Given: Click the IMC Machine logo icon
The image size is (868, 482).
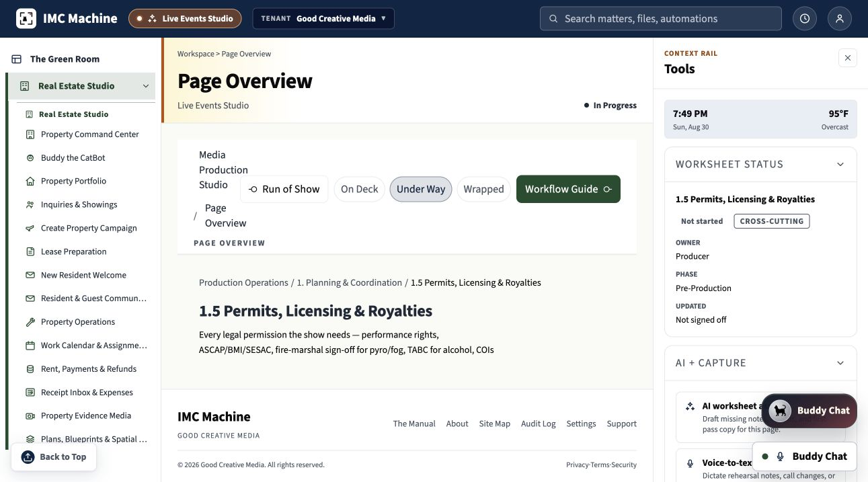Looking at the screenshot, I should [x=26, y=19].
